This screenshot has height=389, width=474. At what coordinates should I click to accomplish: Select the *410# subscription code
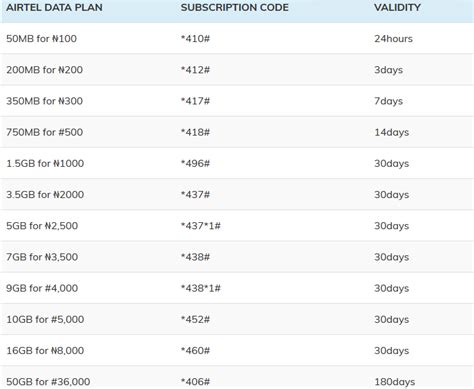195,38
